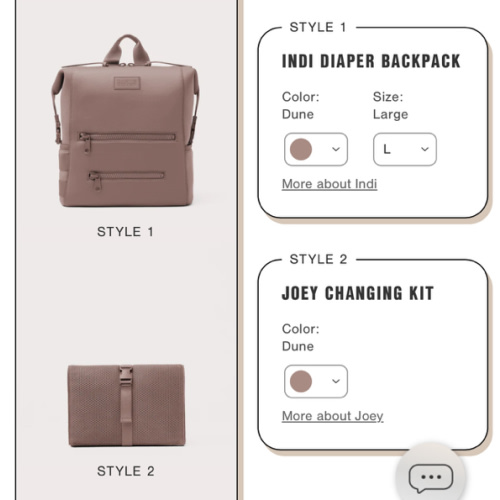500x500 pixels.
Task: Select the Joey changing kit product image
Action: point(126,405)
